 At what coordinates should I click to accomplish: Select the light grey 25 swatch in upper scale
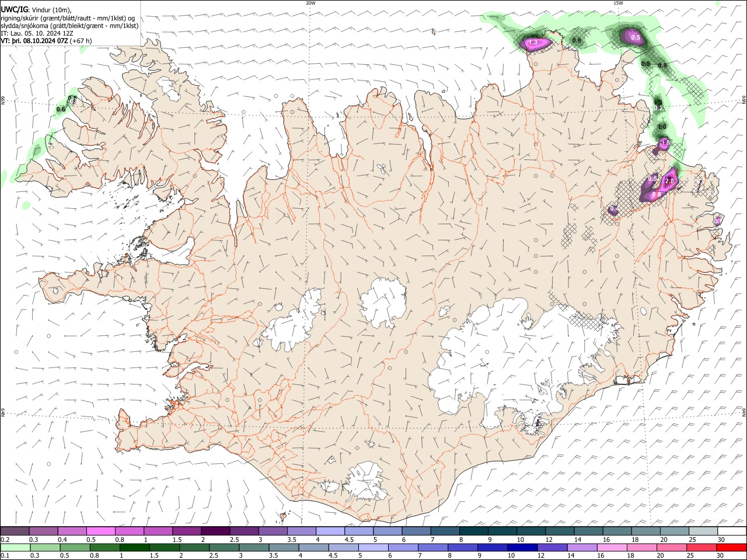tap(703, 531)
